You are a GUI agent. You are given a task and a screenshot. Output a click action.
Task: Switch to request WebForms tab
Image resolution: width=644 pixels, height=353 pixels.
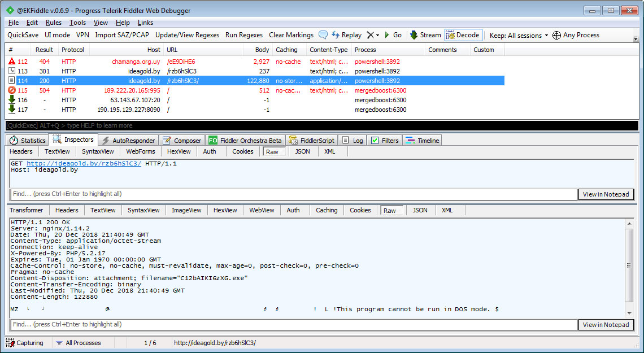pyautogui.click(x=141, y=151)
